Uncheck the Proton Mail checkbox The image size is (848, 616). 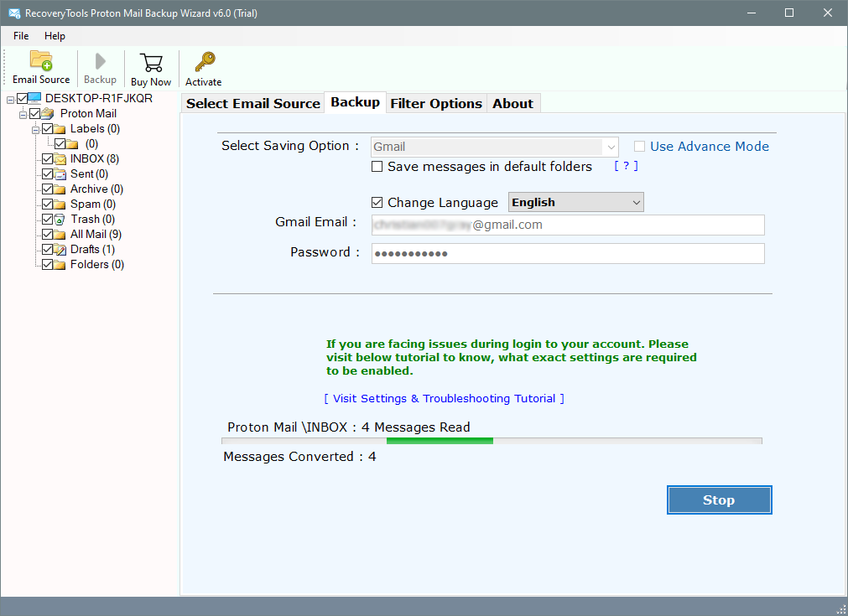coord(35,113)
